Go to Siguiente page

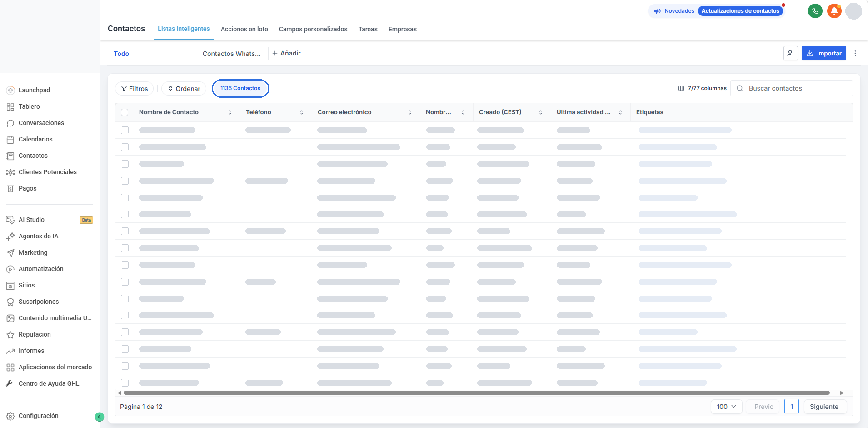(x=824, y=407)
